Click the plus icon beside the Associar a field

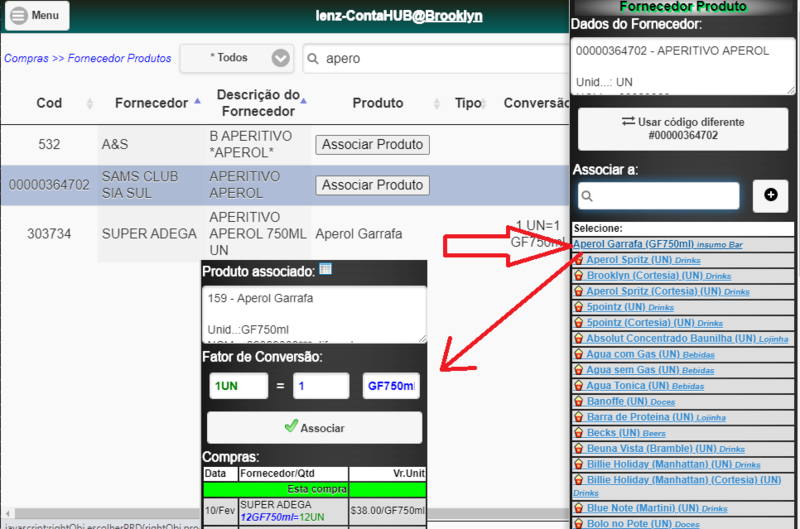point(770,195)
